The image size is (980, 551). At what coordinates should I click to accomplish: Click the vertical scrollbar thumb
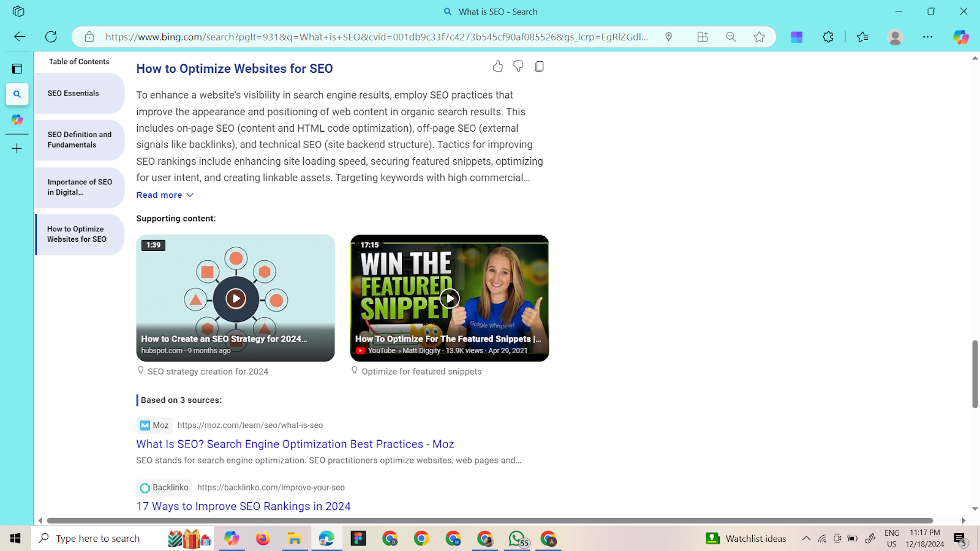(x=974, y=373)
